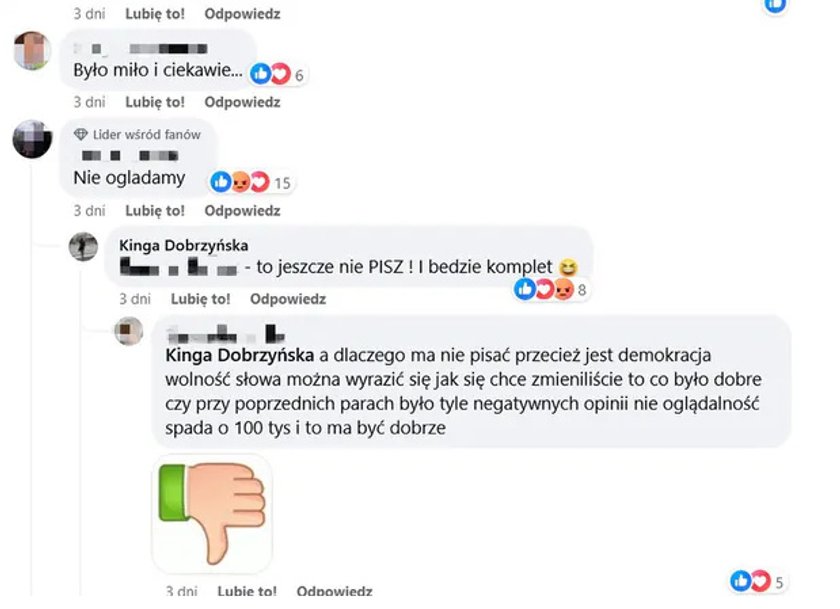Open avatar of the "Lider wśród fanów" commenter

coord(32,139)
